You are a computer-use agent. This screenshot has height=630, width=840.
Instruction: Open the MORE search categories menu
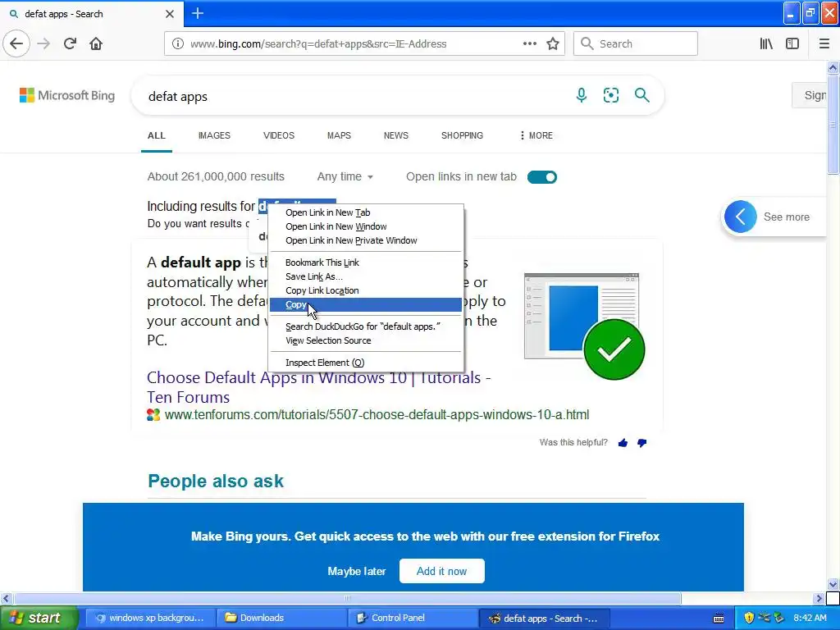click(x=536, y=135)
